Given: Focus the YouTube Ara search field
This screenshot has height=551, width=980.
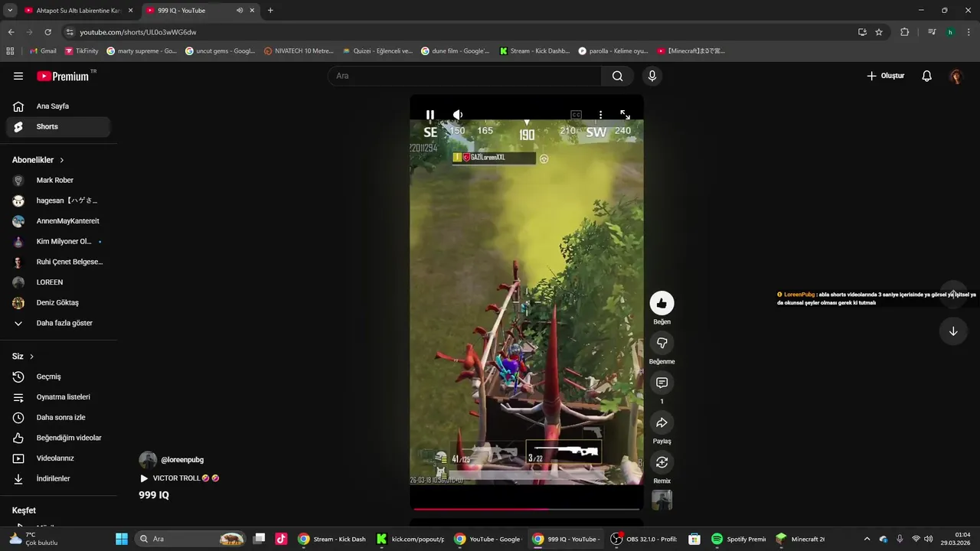Looking at the screenshot, I should [x=465, y=76].
